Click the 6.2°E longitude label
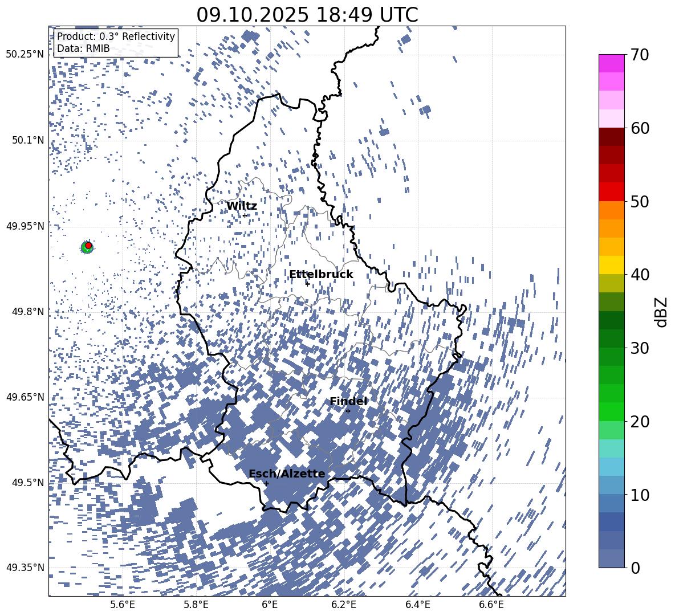This screenshot has width=675, height=616. (344, 605)
